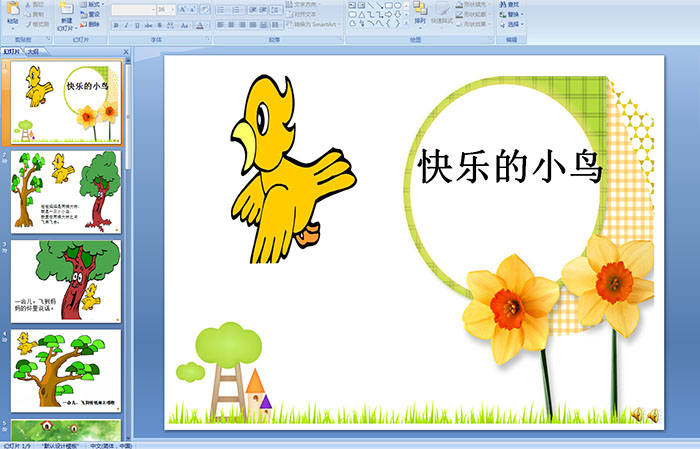Click the Paste (粘贴) clipboard icon
This screenshot has height=449, width=700.
tap(13, 10)
